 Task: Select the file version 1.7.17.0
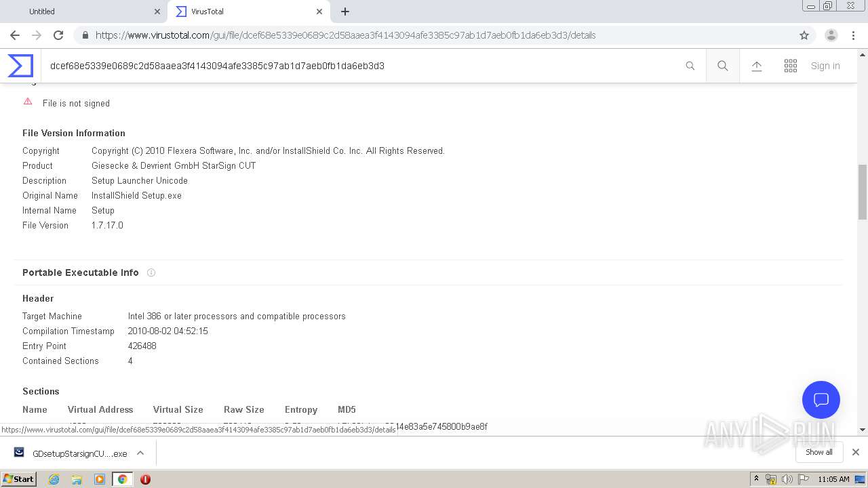tap(107, 225)
